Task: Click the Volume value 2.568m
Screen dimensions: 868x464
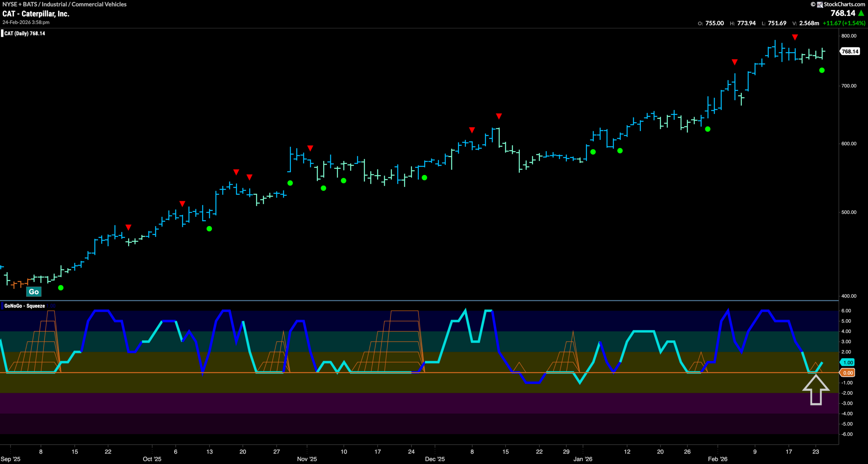Action: 809,23
